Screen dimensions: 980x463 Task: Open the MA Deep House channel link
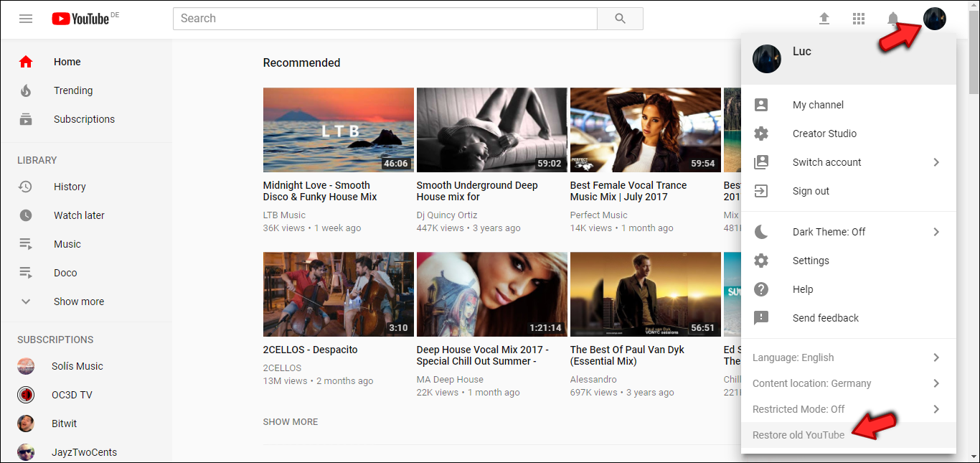pyautogui.click(x=450, y=380)
